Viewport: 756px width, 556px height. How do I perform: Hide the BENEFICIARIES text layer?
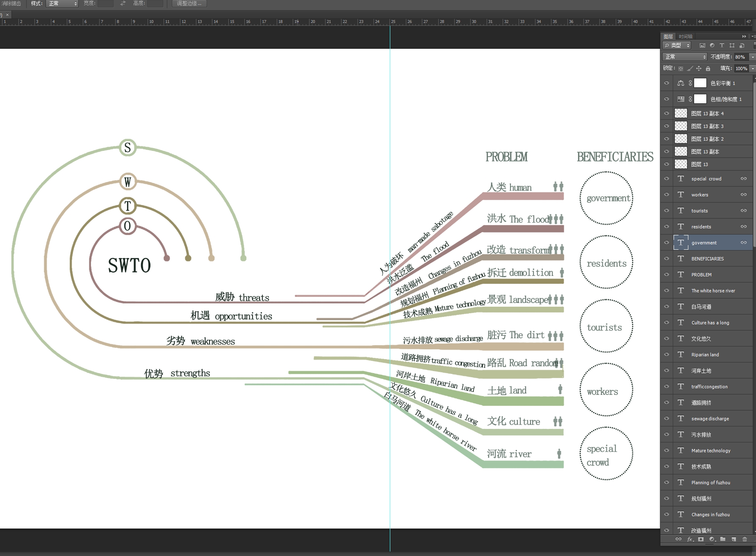pos(667,258)
